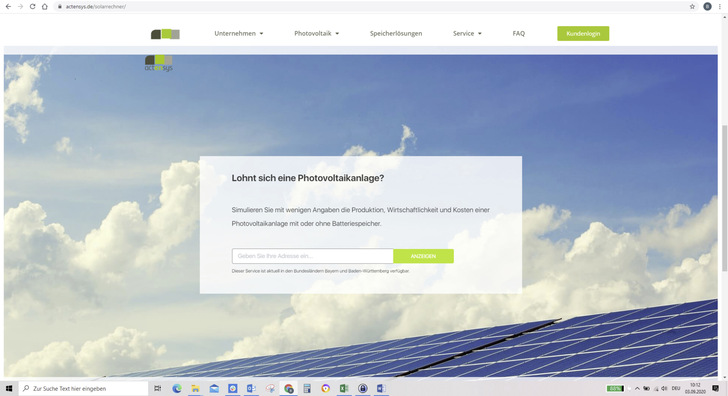View site info via the padlock icon
The width and height of the screenshot is (728, 396).
tap(59, 6)
